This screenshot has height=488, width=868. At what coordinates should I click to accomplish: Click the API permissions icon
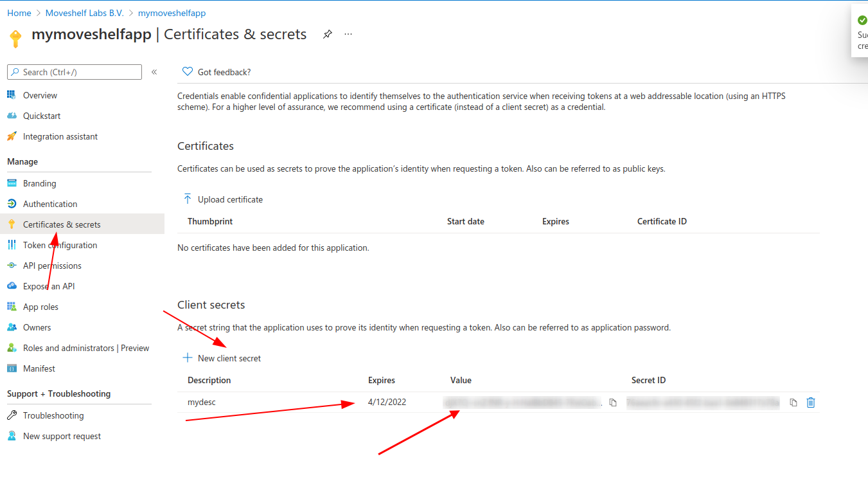12,266
